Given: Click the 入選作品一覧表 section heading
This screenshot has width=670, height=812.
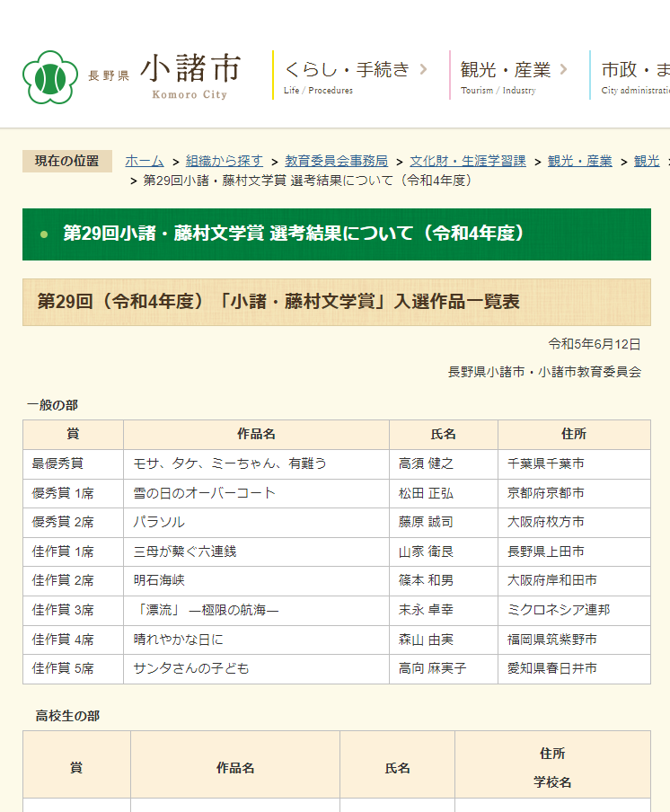Looking at the screenshot, I should (x=278, y=302).
